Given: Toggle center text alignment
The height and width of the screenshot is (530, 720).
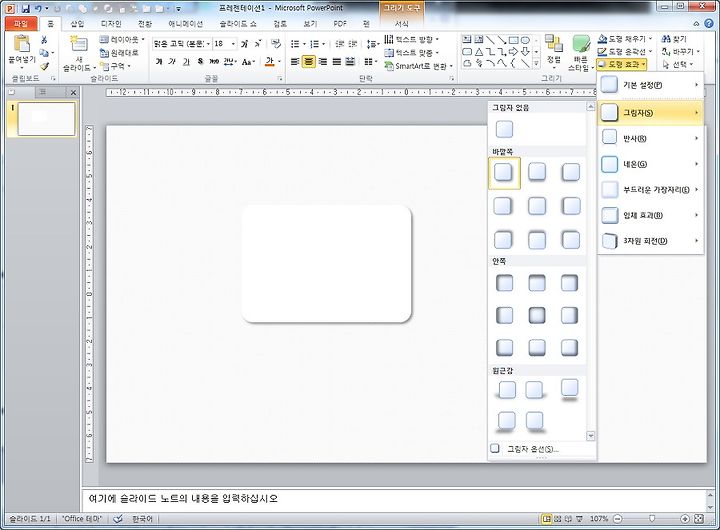Looking at the screenshot, I should tap(309, 62).
